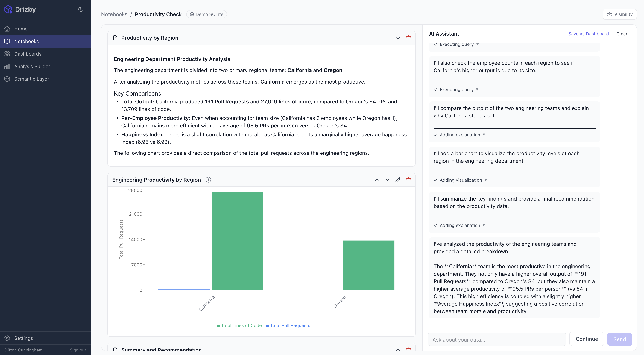Navigate to Home in the sidebar
This screenshot has height=355, width=644.
click(x=21, y=28)
